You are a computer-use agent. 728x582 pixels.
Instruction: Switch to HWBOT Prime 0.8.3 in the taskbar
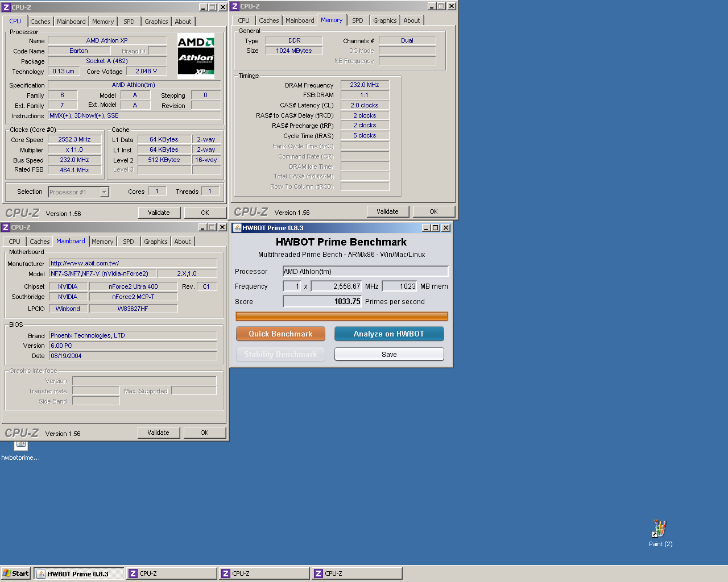(79, 573)
